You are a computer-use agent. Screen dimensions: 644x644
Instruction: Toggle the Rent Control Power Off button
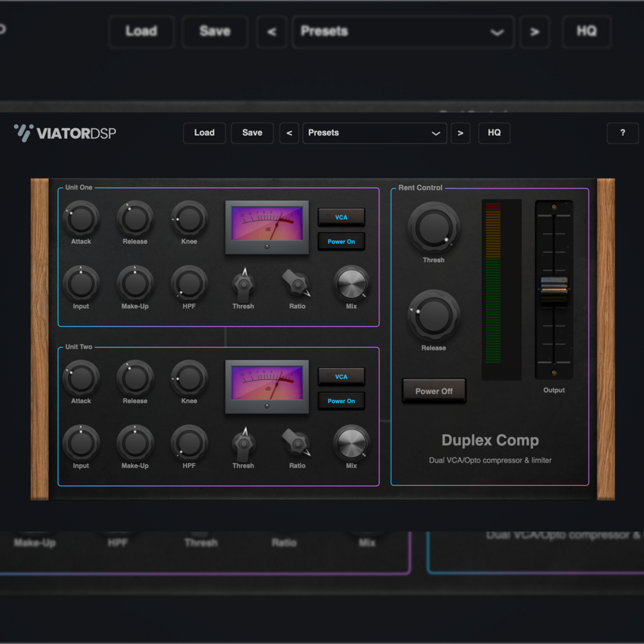click(x=434, y=391)
